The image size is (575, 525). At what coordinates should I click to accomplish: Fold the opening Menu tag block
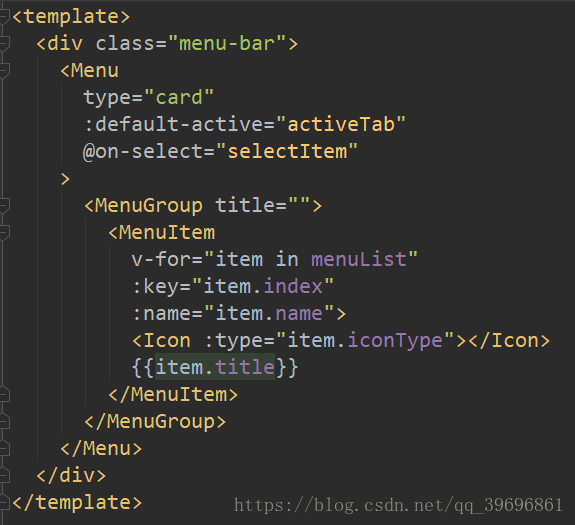4,71
